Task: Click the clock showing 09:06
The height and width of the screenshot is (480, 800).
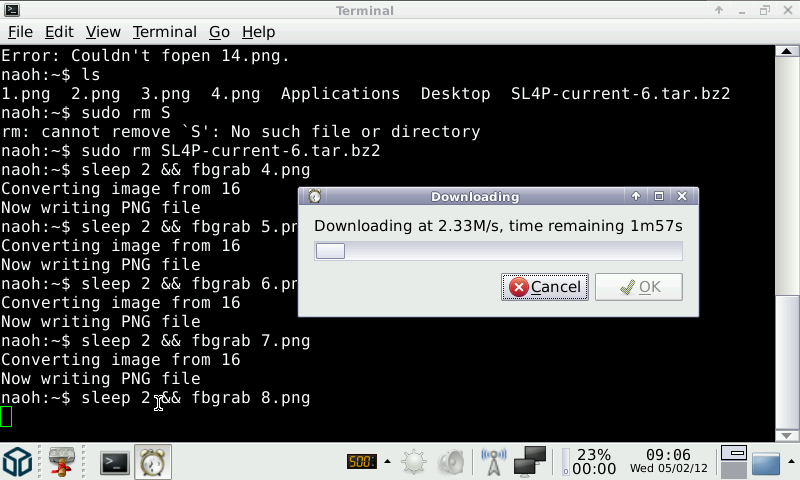Action: [668, 455]
